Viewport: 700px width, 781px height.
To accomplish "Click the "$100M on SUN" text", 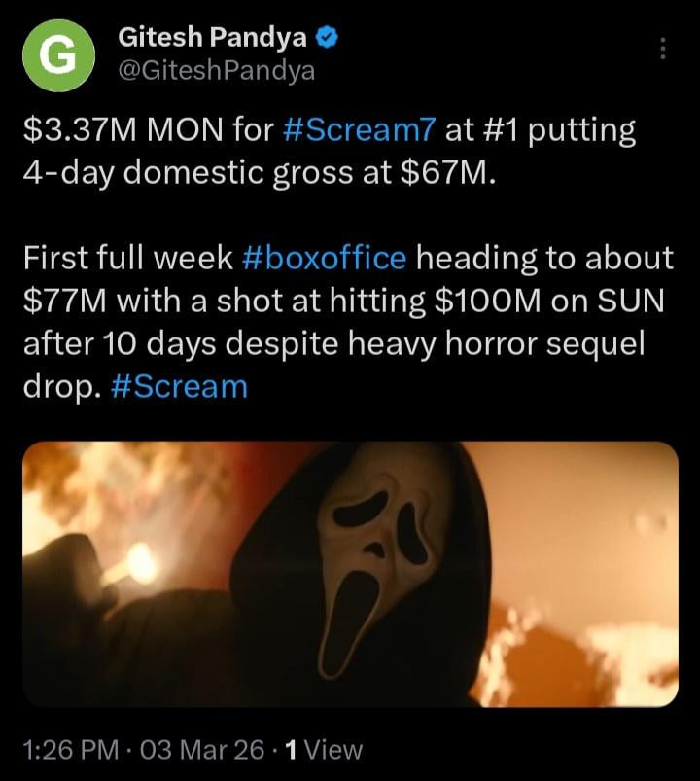I will pos(545,301).
